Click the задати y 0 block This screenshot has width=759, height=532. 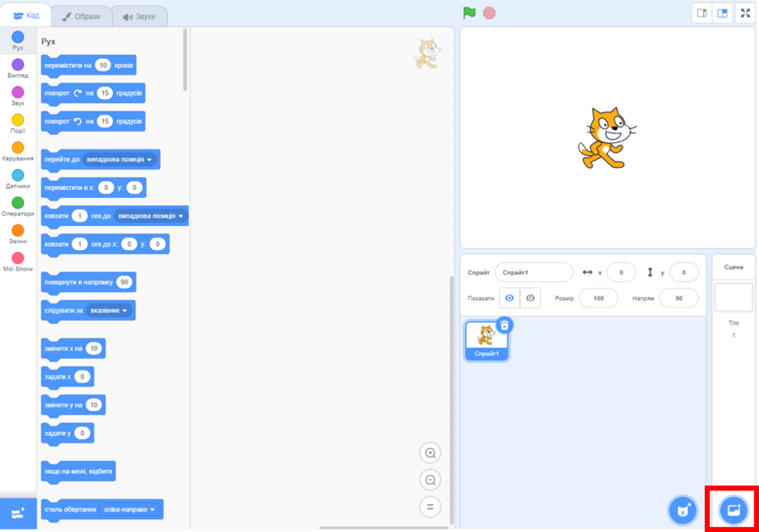pos(68,433)
